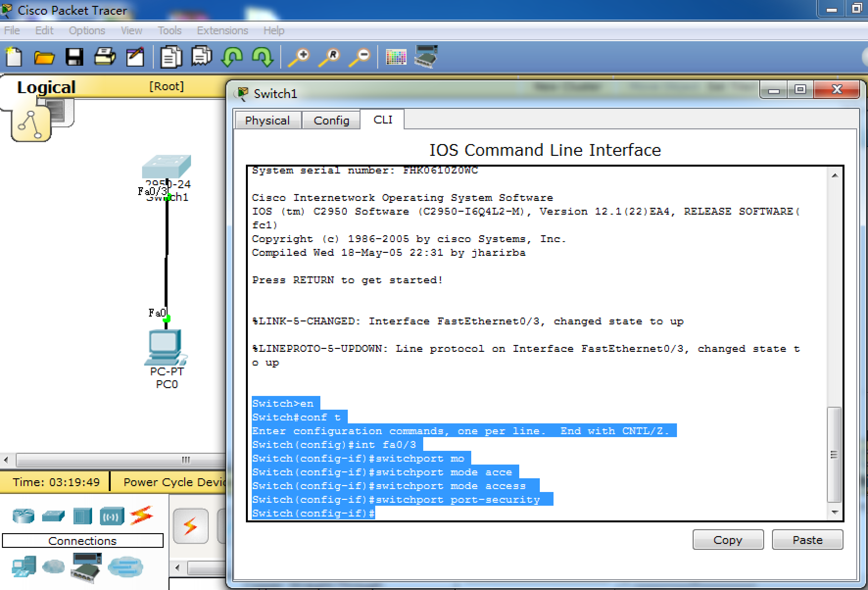Switch to the Physical tab
Image resolution: width=868 pixels, height=590 pixels.
coord(267,120)
